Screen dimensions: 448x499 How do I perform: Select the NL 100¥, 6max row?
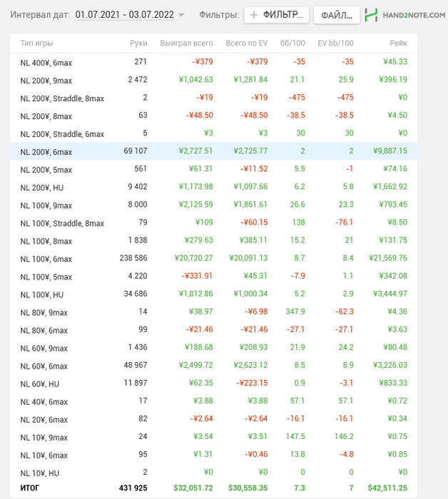[213, 258]
